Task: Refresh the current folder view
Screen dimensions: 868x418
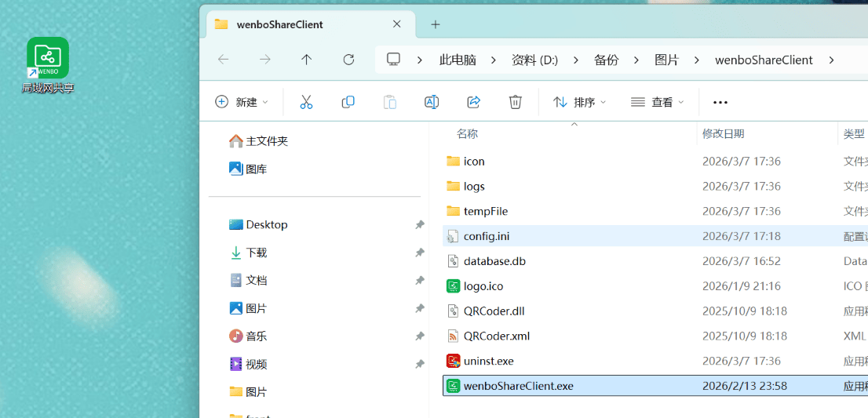Action: click(348, 60)
